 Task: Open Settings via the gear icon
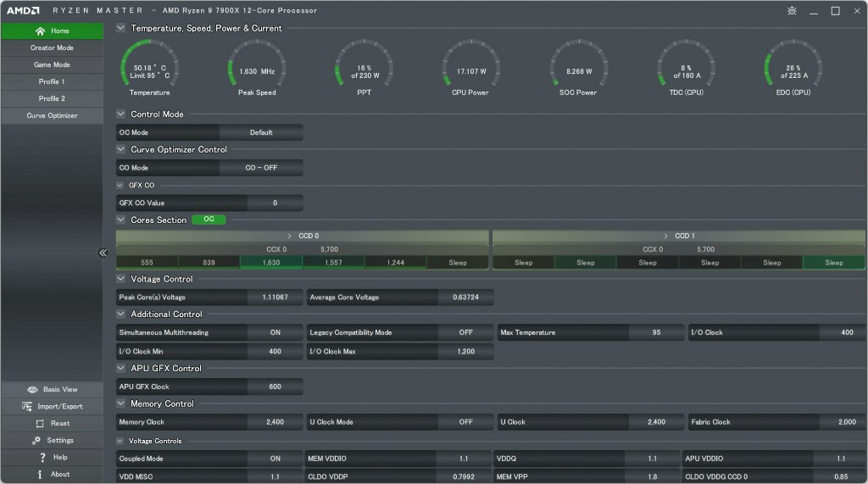tap(36, 441)
